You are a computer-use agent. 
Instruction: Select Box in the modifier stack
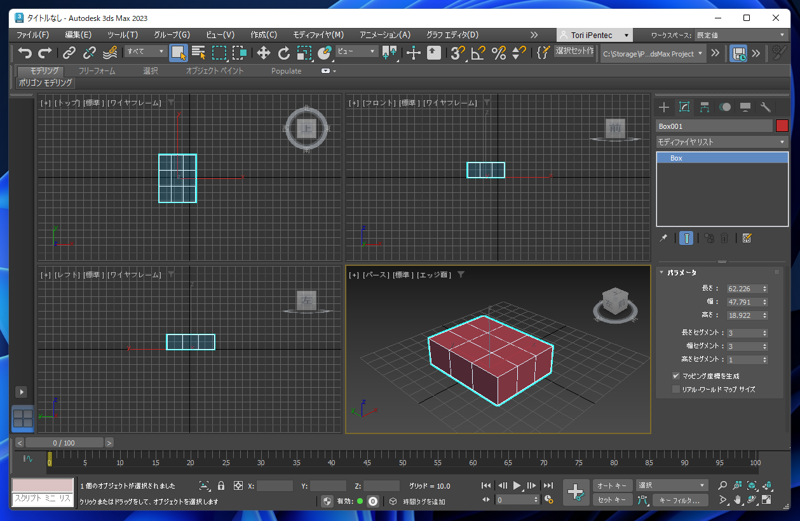click(x=722, y=158)
